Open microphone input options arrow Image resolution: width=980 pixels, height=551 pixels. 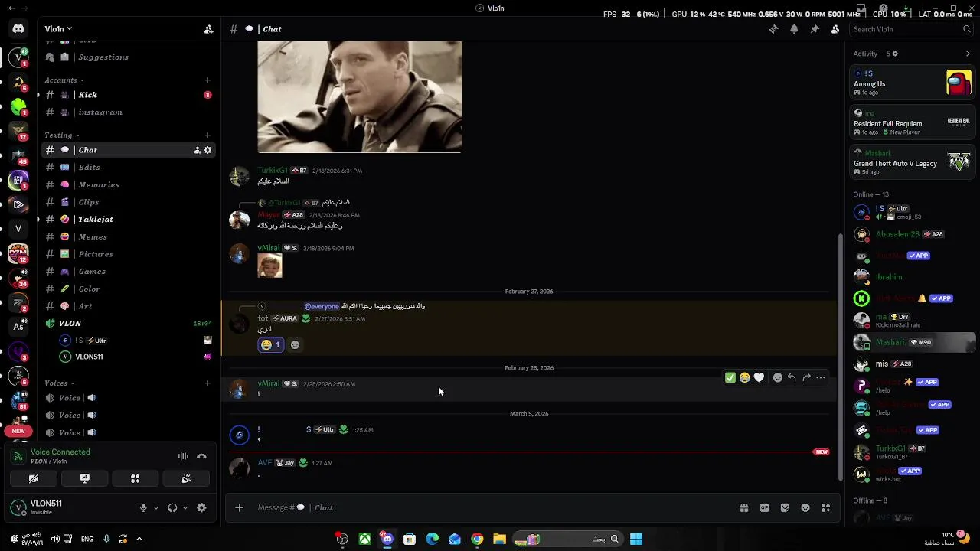(x=155, y=507)
